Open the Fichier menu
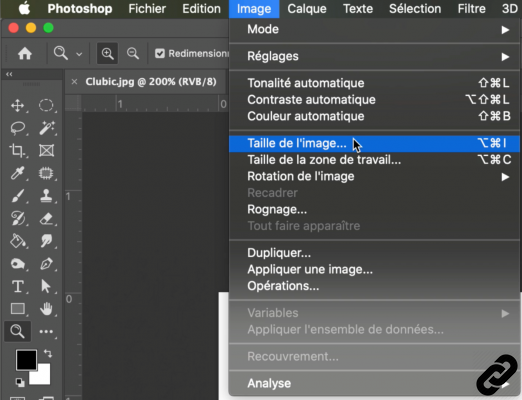The width and height of the screenshot is (522, 400). pyautogui.click(x=147, y=9)
